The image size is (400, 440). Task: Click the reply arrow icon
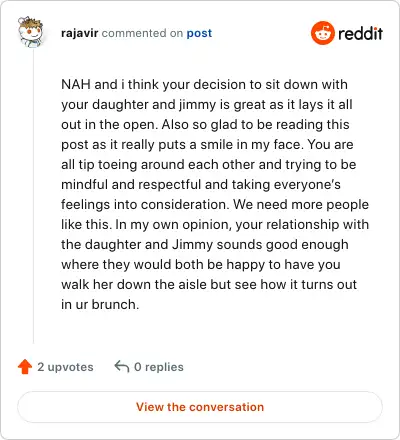[x=122, y=367]
